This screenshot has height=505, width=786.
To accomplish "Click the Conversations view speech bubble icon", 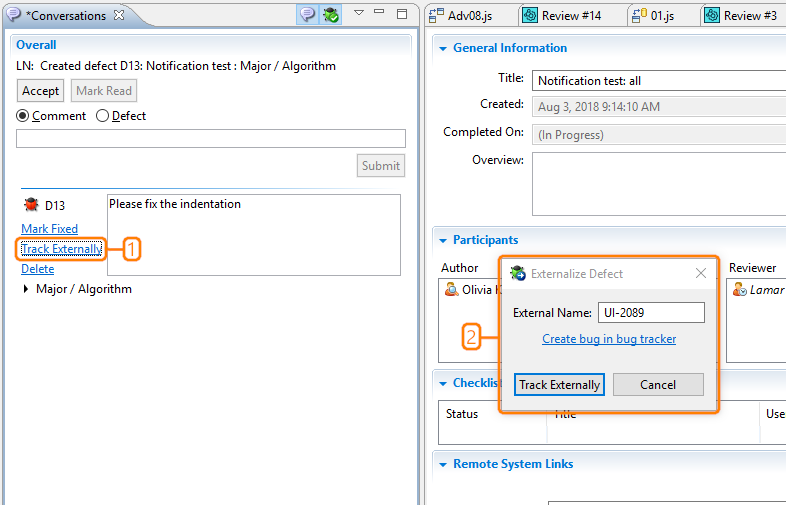I will click(x=13, y=15).
